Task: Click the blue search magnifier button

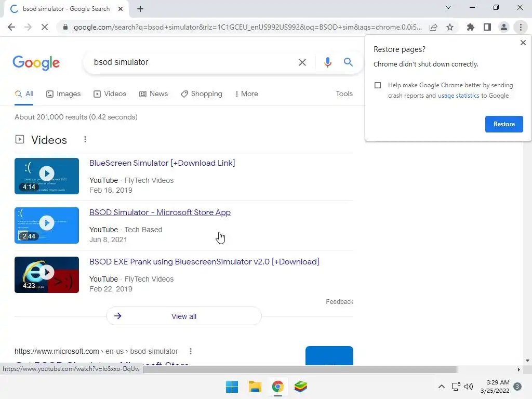Action: (348, 62)
